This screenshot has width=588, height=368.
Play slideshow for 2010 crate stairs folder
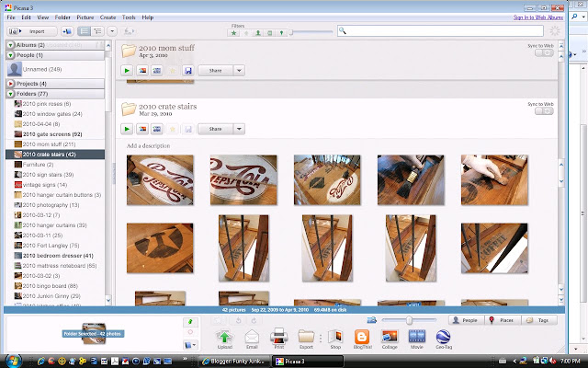(127, 129)
